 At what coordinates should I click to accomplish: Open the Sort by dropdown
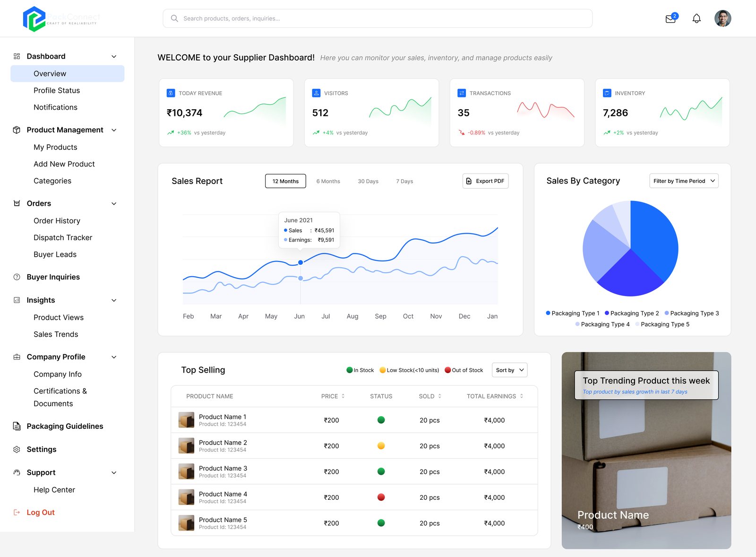click(510, 370)
